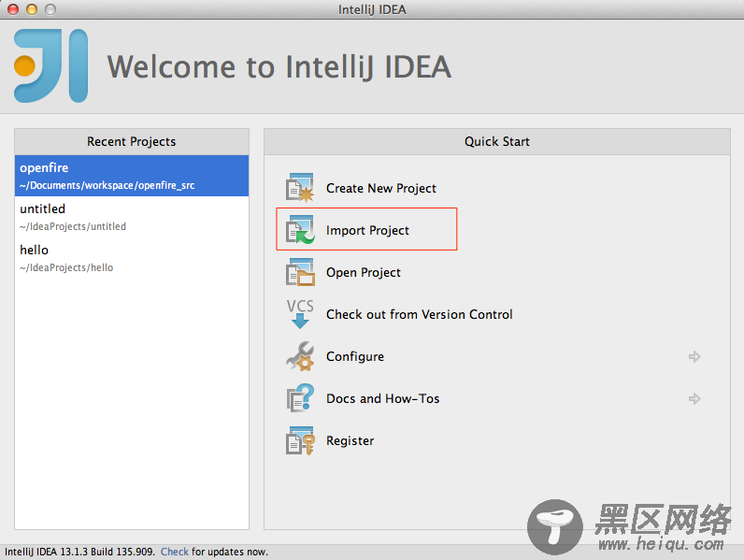Minimize the window with yellow button

point(32,9)
